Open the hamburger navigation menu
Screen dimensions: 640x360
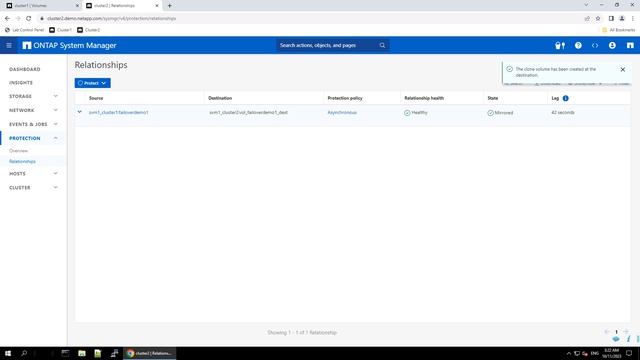pyautogui.click(x=9, y=45)
